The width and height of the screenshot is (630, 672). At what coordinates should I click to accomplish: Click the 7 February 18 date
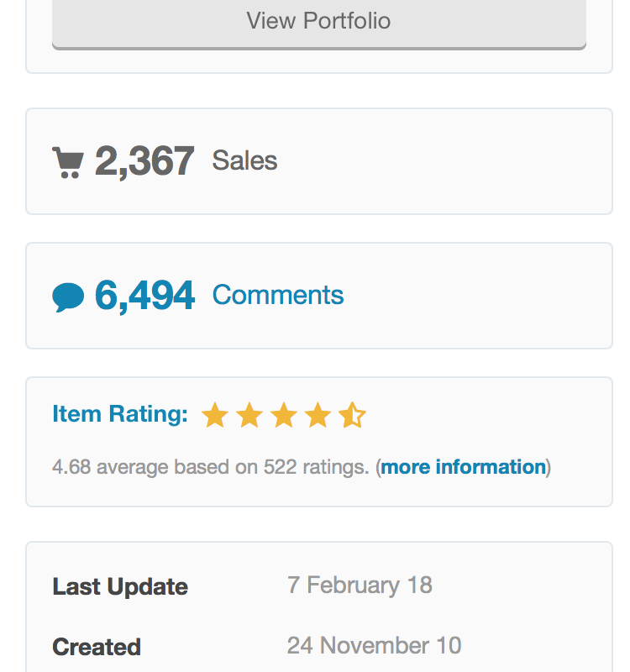[360, 585]
